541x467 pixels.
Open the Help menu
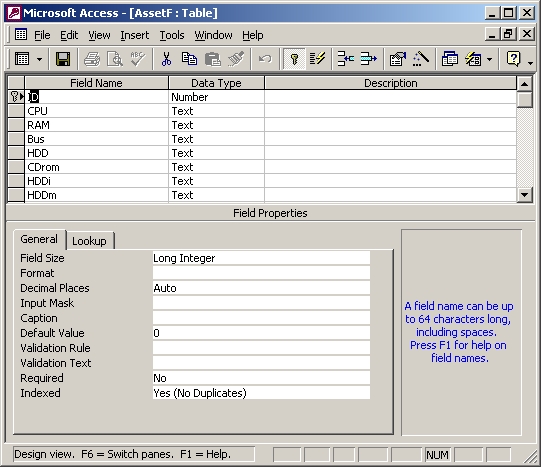click(253, 35)
